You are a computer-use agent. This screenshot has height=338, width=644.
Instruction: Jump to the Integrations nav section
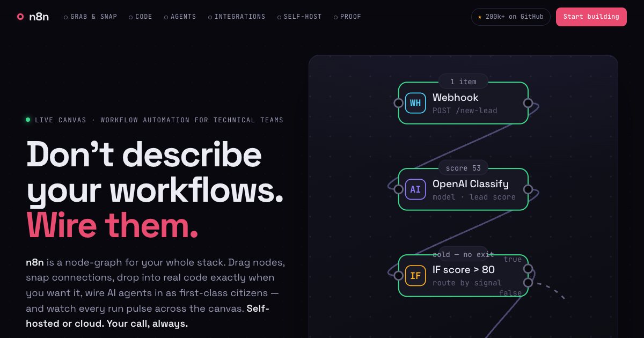[x=237, y=17]
